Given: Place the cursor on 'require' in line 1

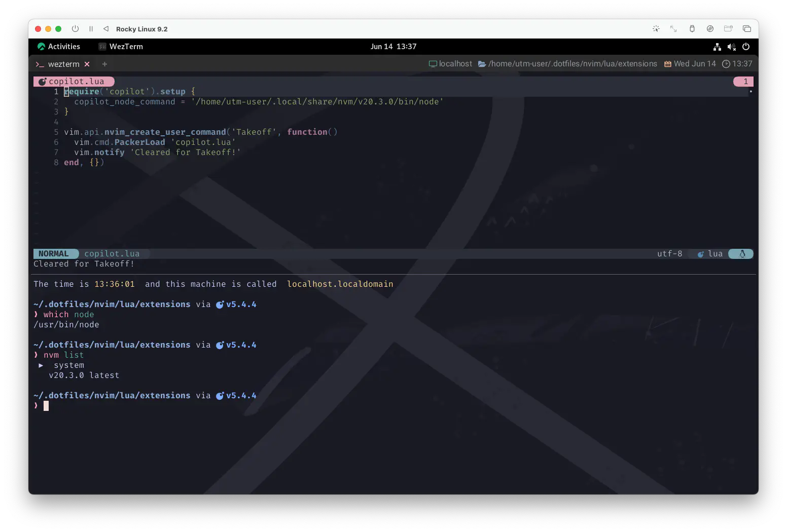Looking at the screenshot, I should point(82,92).
